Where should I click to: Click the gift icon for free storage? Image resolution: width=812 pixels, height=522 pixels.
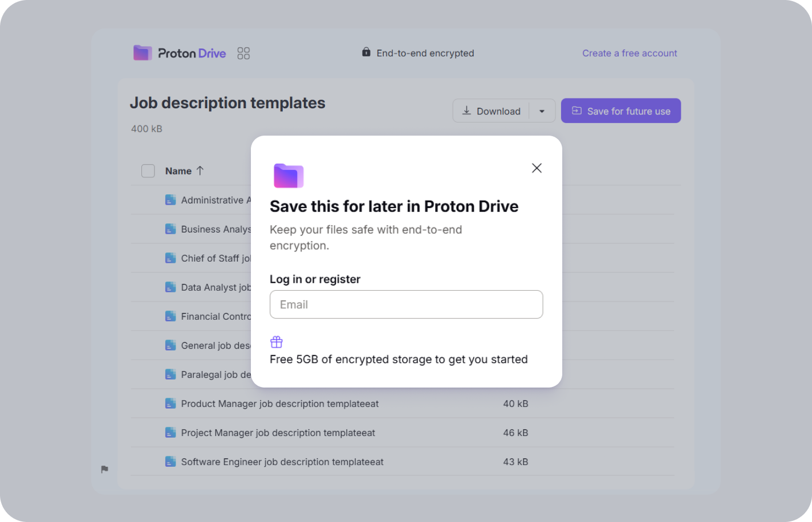(277, 342)
